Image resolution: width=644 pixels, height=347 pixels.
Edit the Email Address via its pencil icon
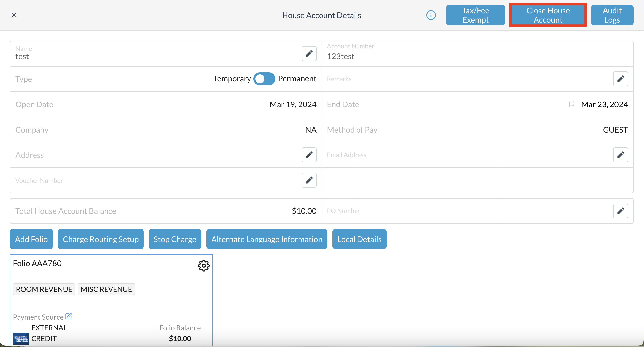pos(620,155)
